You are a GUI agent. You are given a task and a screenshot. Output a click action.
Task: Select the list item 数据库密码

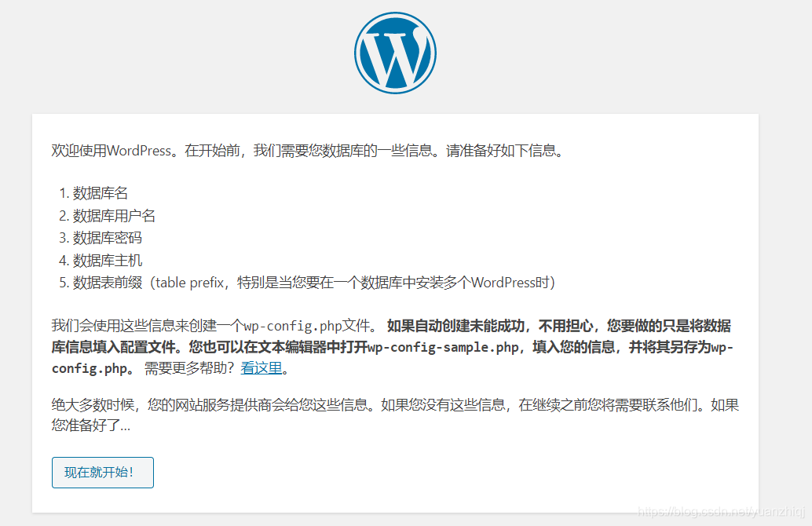(x=108, y=238)
